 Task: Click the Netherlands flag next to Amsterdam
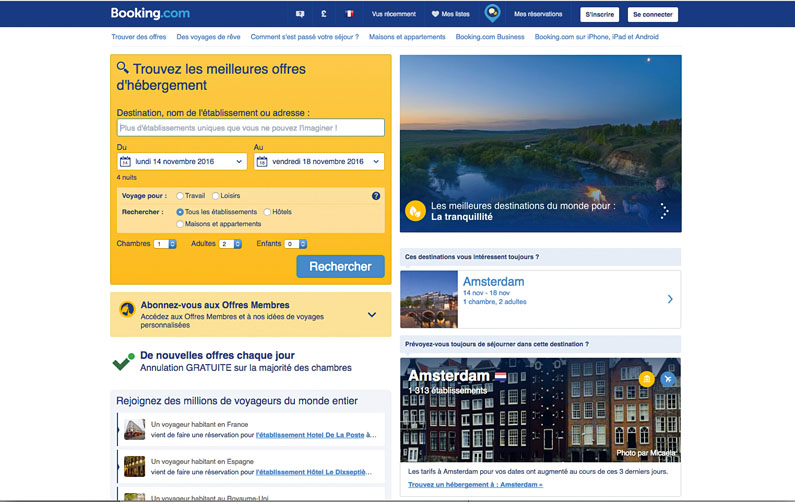click(x=500, y=376)
